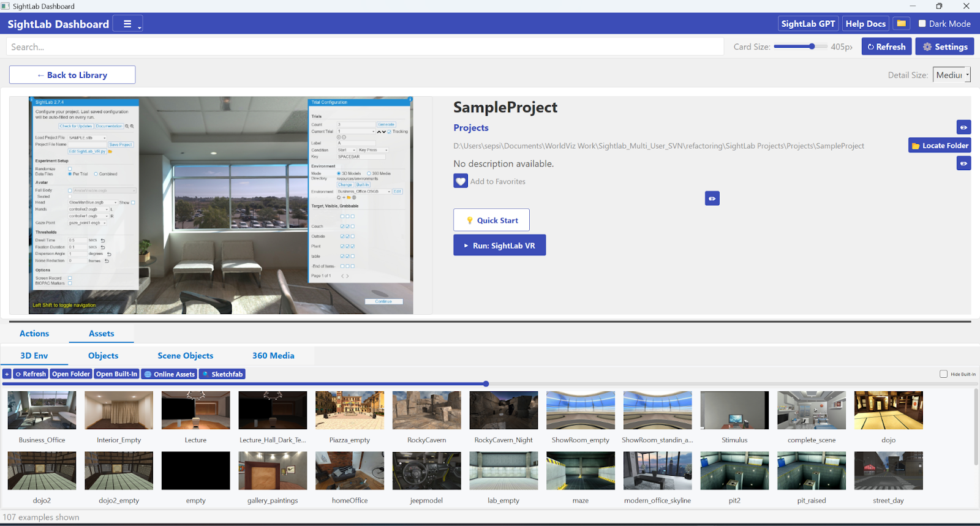
Task: Open the hamburger menu beside SightLab Dashboard
Action: pyautogui.click(x=128, y=24)
